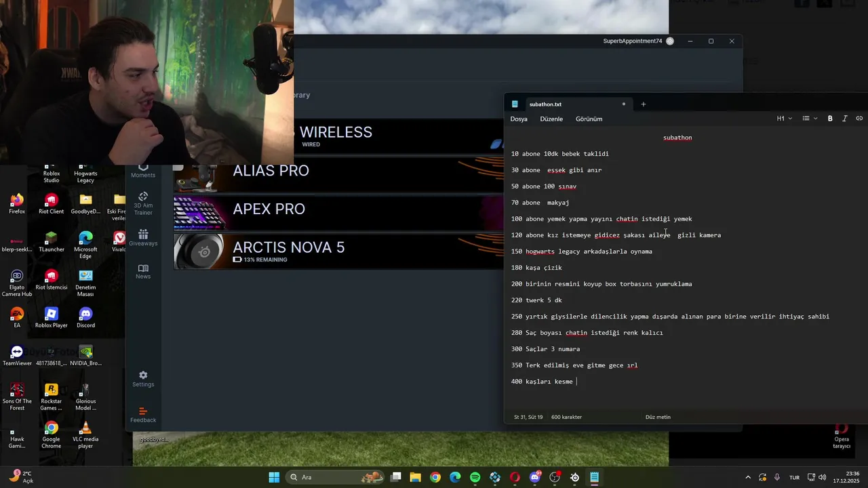Viewport: 868px width, 488px height.
Task: Open the 3D Aim Trainer section
Action: pos(143,203)
